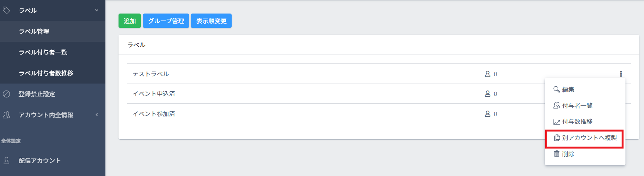This screenshot has width=644, height=176.
Task: Click the グループ管理 button
Action: pos(166,21)
